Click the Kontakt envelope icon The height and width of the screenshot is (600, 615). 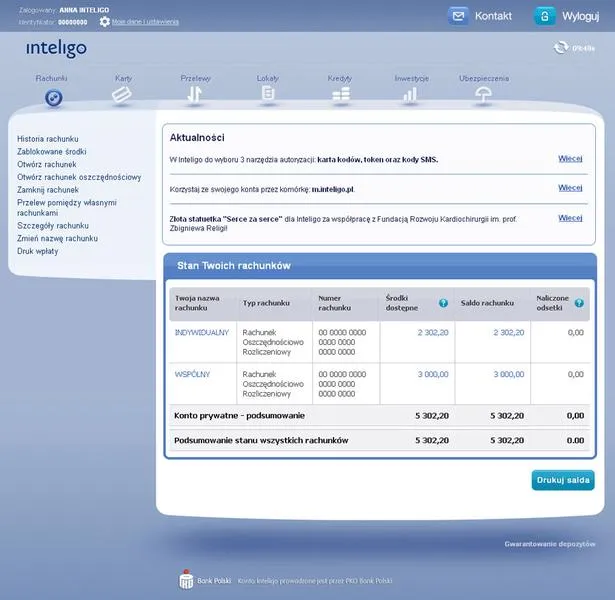pyautogui.click(x=458, y=16)
